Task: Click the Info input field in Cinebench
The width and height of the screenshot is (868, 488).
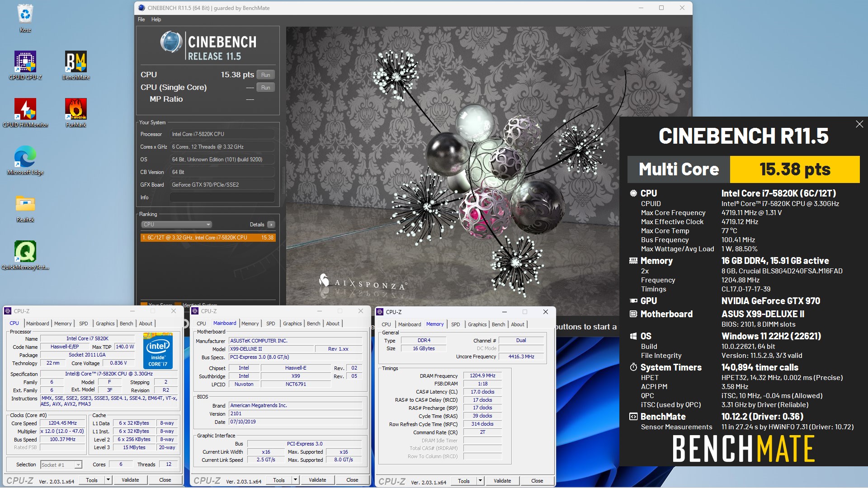Action: [x=222, y=197]
